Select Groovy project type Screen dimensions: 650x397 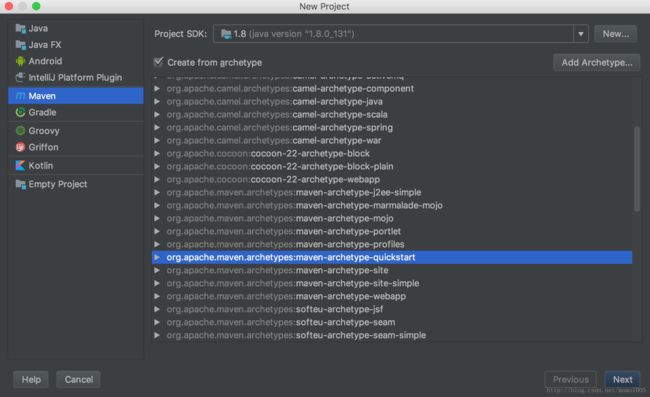pos(76,131)
